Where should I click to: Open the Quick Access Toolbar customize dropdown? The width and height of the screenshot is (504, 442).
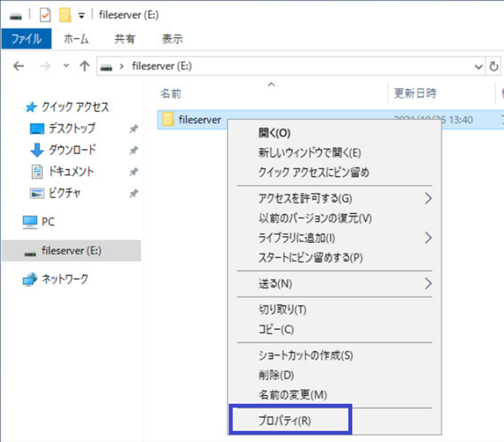(81, 15)
